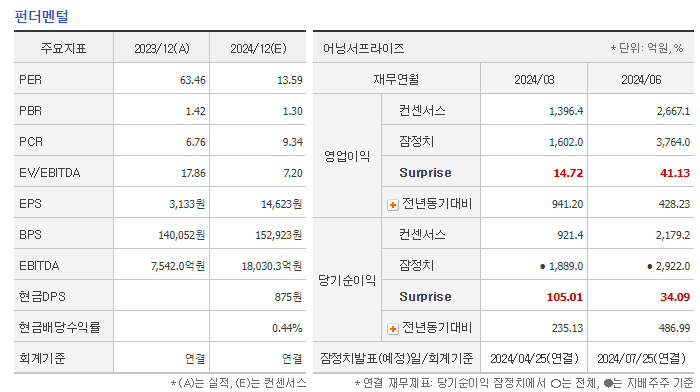
Task: Click year-over-year value 486.99
Action: 675,328
